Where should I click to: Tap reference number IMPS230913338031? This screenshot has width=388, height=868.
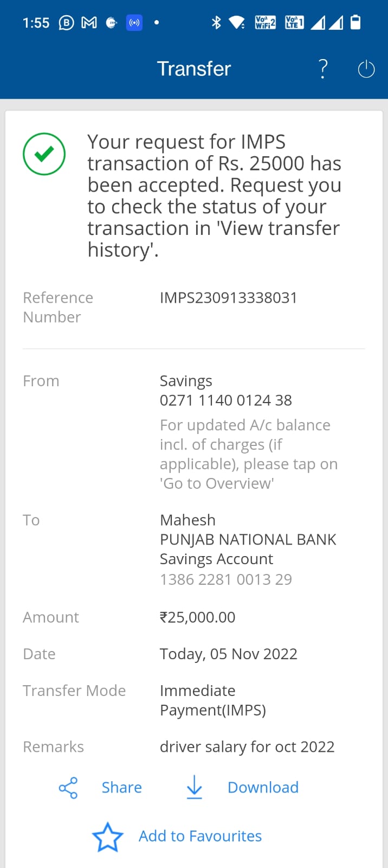coord(228,298)
